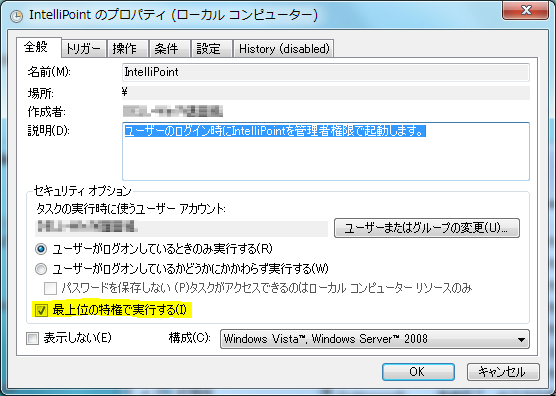Viewport: 556px width, 396px height.
Task: Confirm with the OK button
Action: (x=418, y=372)
